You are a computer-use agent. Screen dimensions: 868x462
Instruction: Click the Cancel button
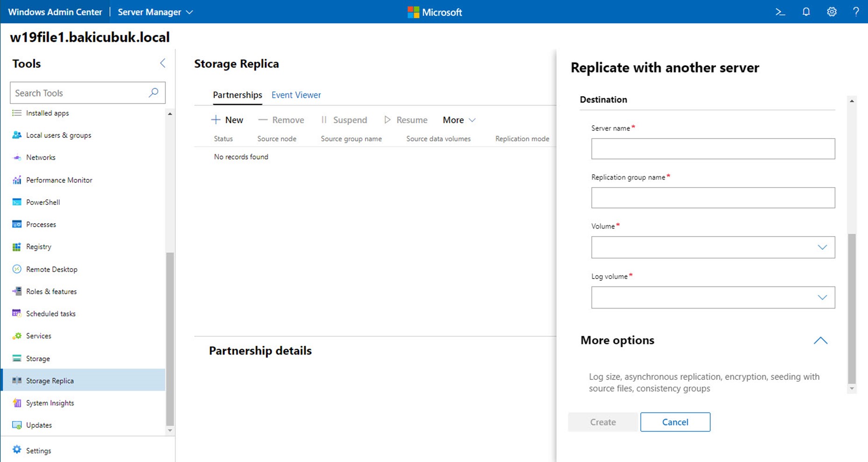[x=675, y=422]
